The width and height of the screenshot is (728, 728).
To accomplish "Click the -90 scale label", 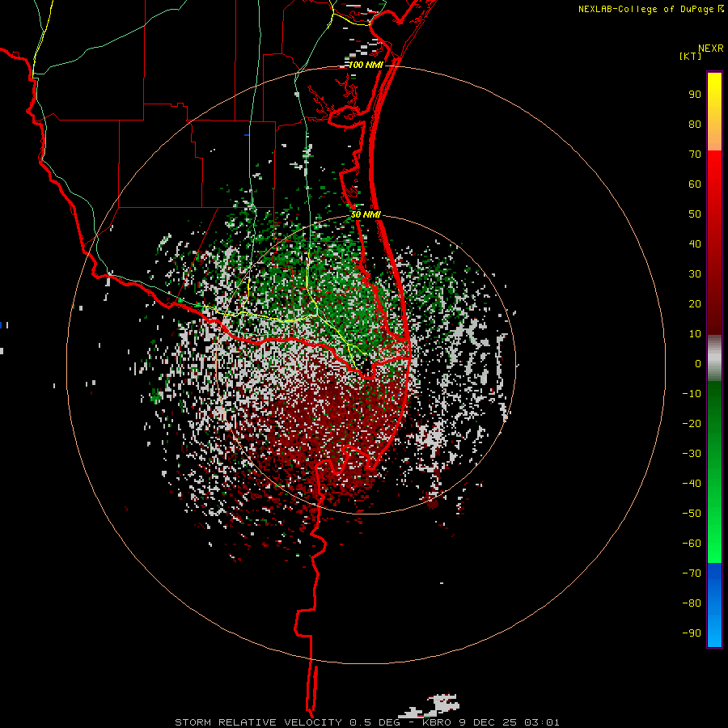I will click(x=692, y=633).
